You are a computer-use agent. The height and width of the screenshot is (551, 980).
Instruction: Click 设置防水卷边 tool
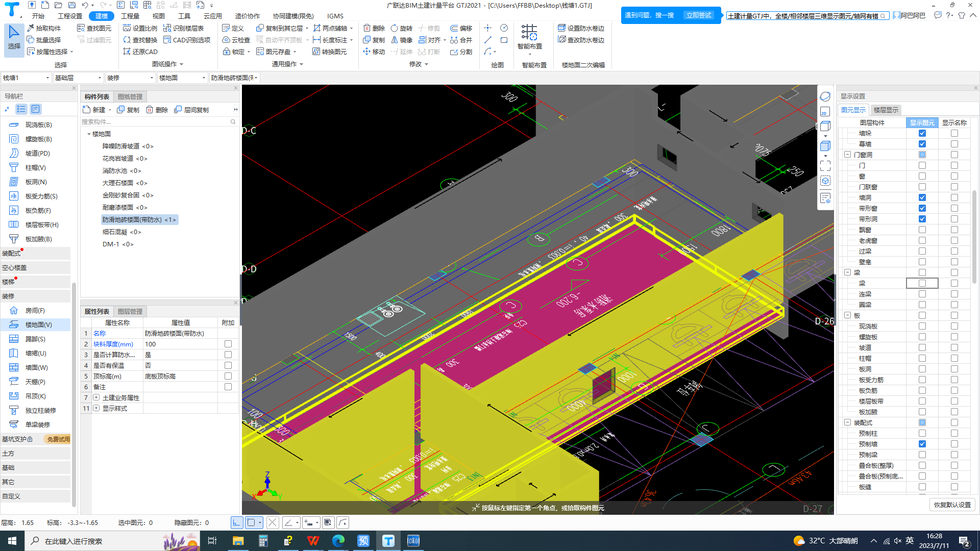[x=581, y=28]
